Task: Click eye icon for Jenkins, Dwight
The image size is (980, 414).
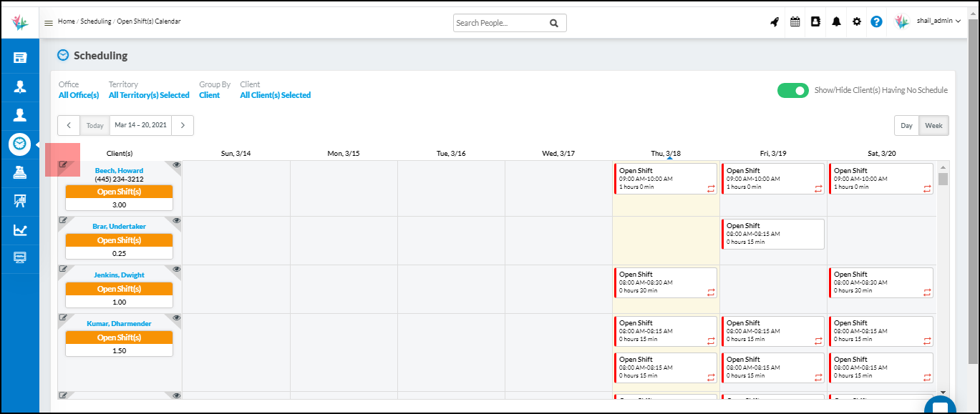Action: click(177, 270)
